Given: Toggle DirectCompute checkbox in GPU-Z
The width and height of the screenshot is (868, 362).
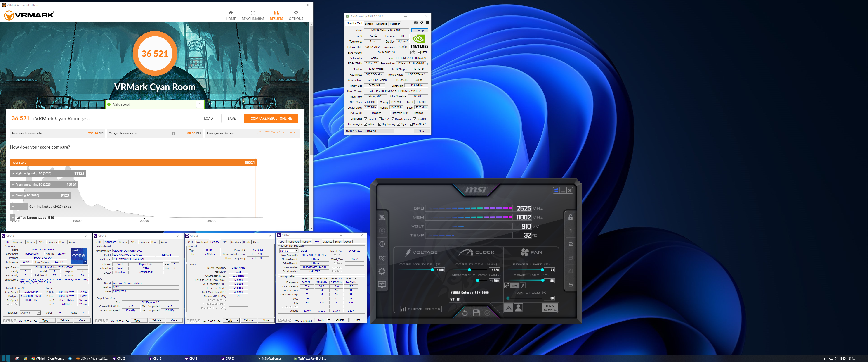Looking at the screenshot, I should click(393, 119).
